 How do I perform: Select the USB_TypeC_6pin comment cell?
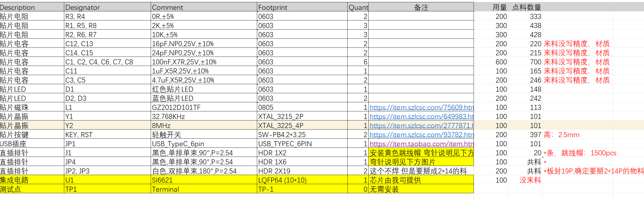tap(204, 144)
